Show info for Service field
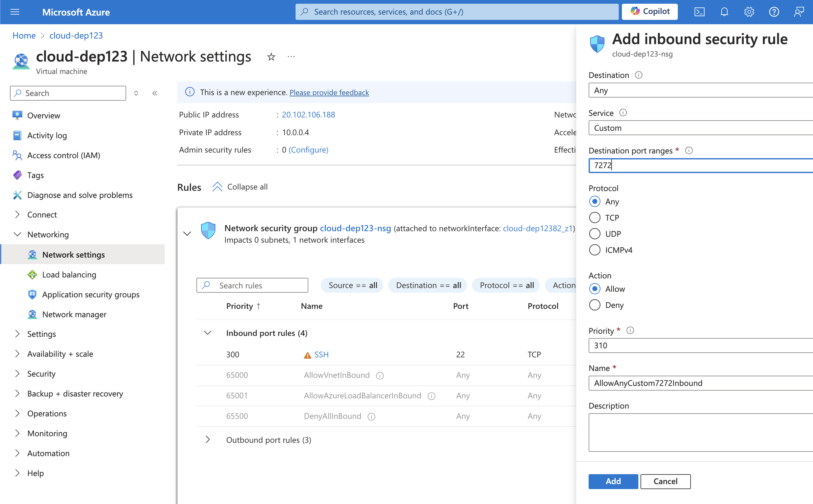The width and height of the screenshot is (813, 504). pos(623,113)
